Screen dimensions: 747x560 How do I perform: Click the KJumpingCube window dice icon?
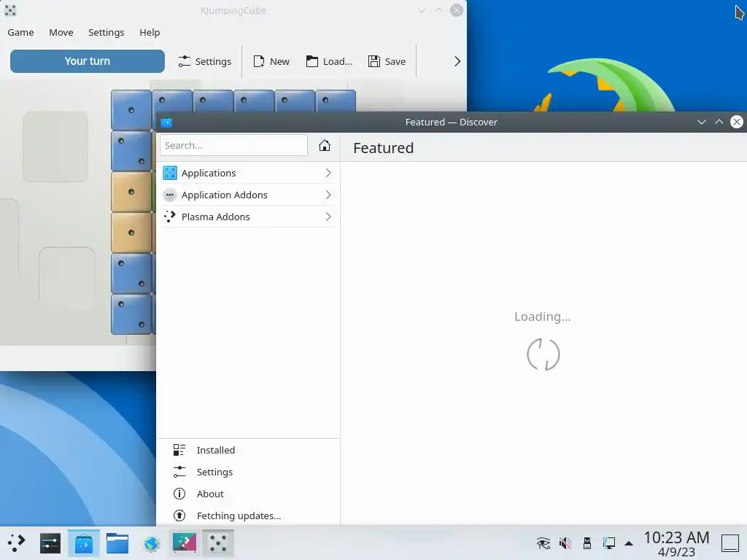[x=10, y=10]
